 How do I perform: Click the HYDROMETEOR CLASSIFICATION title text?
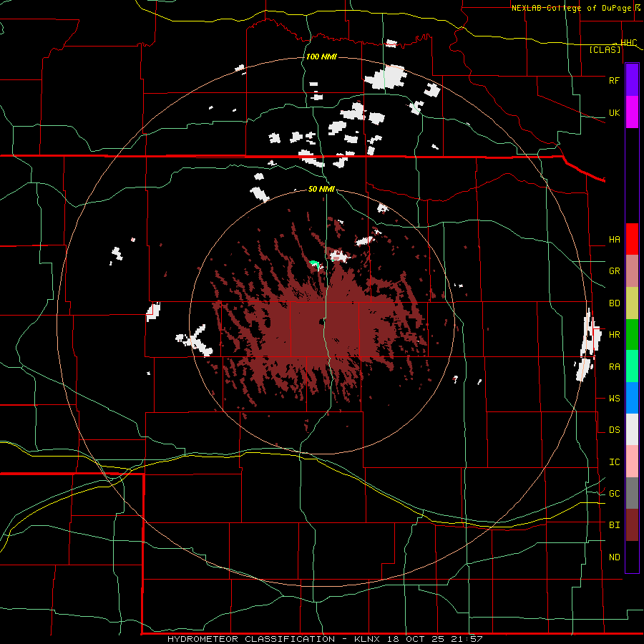point(251,639)
